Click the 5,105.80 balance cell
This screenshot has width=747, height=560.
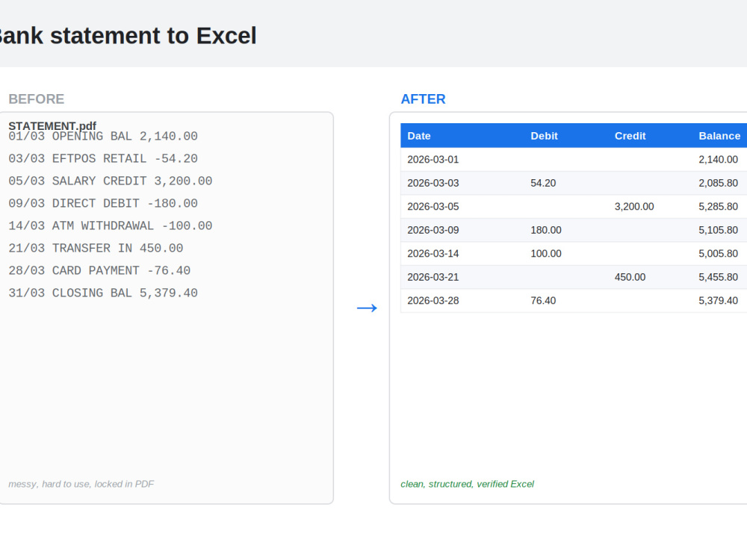pyautogui.click(x=719, y=230)
